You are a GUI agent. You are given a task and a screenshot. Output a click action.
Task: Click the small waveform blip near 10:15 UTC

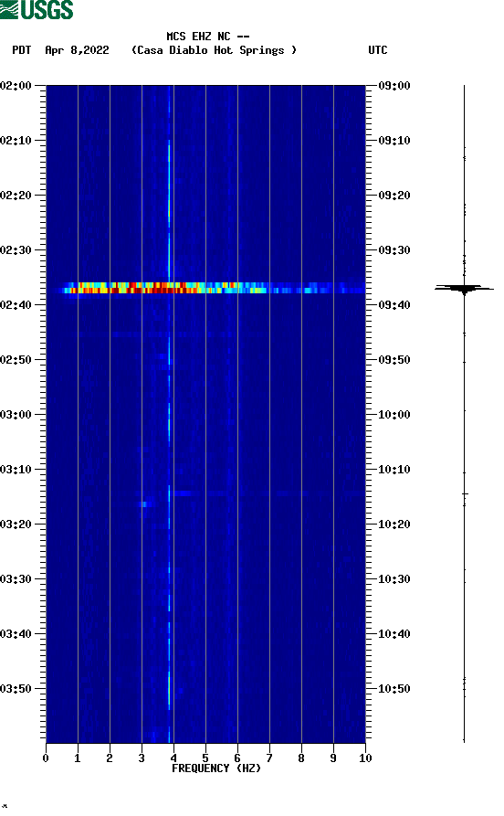(x=465, y=493)
